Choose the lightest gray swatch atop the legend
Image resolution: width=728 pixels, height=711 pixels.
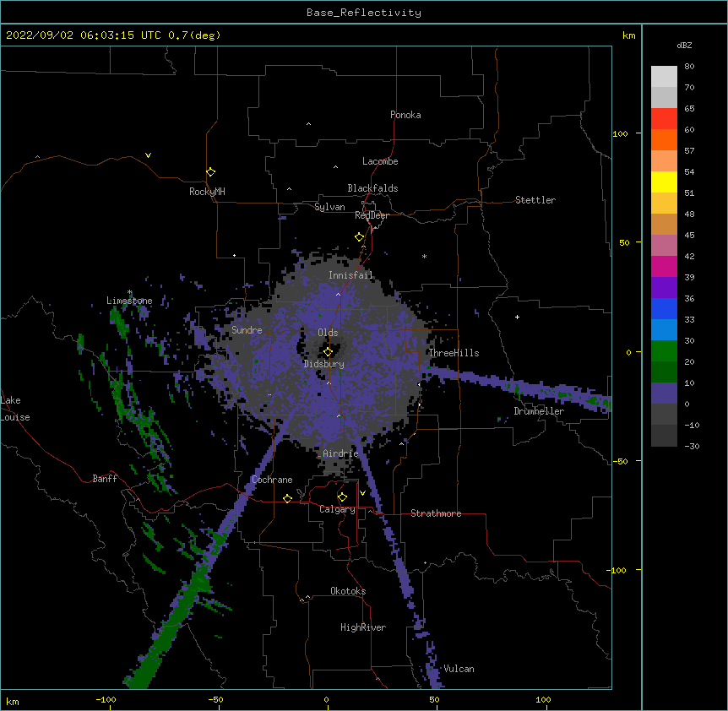664,76
